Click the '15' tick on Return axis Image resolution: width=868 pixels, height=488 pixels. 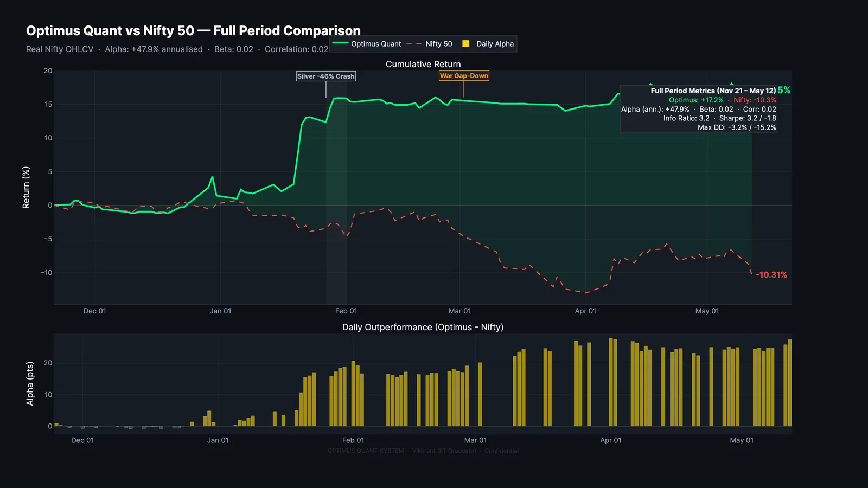click(x=48, y=105)
